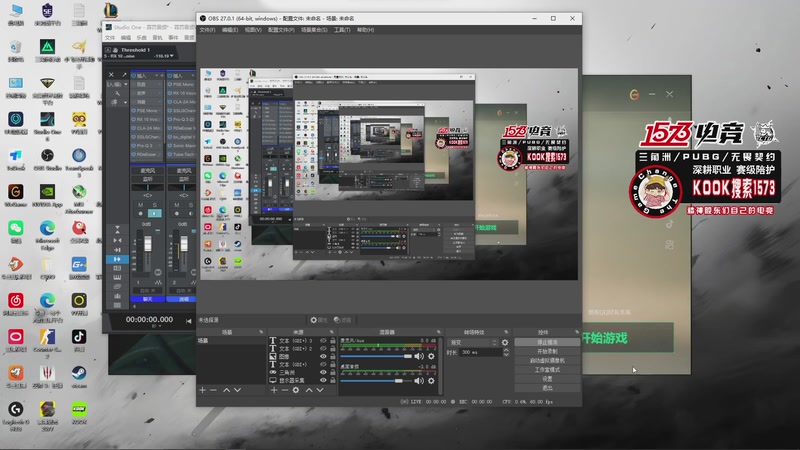Increase transition duration stepper arrow
The width and height of the screenshot is (800, 450).
506,350
